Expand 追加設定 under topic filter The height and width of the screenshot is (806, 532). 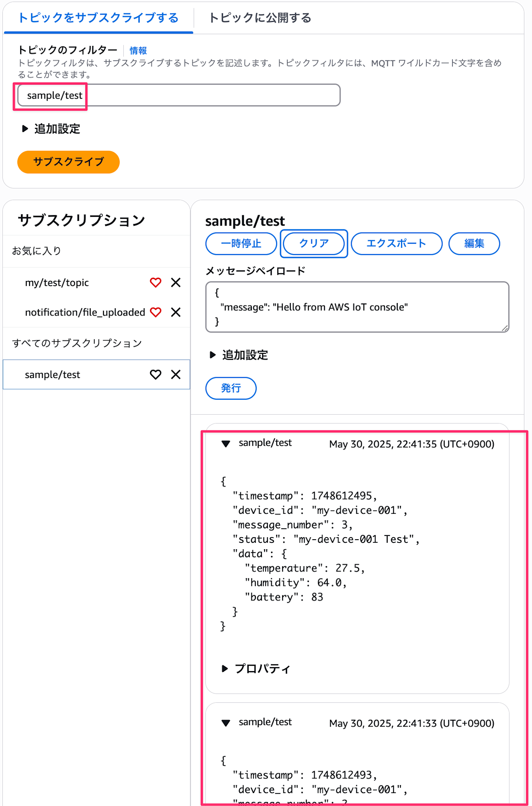[x=51, y=129]
